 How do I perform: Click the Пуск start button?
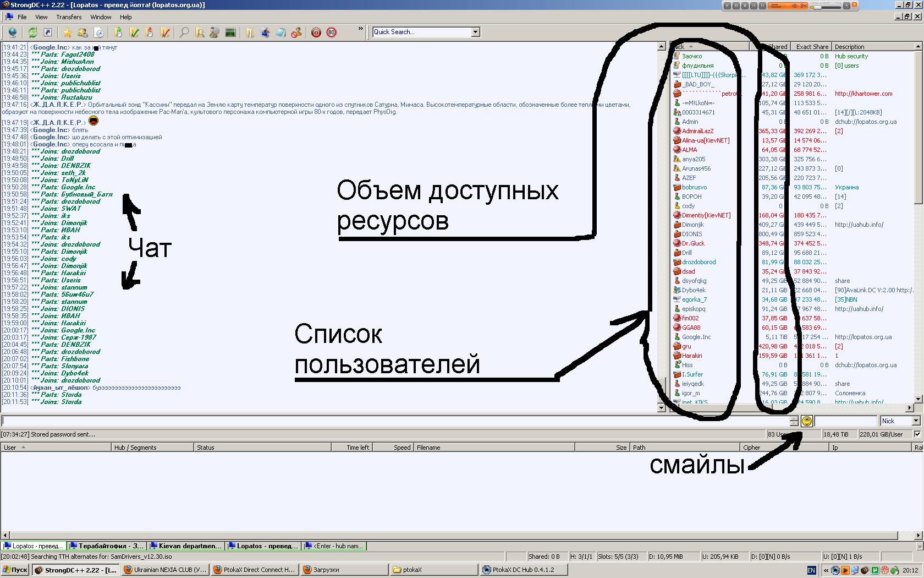point(15,570)
